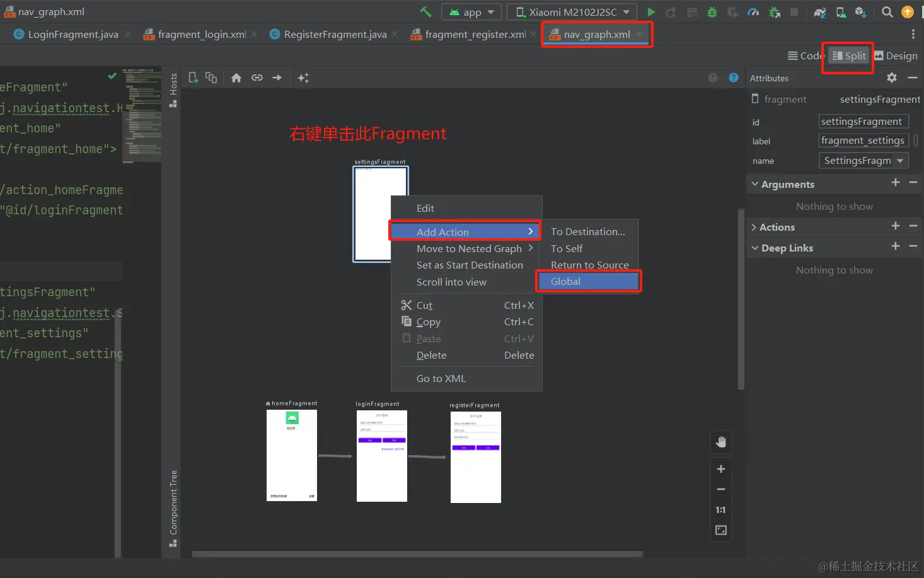The width and height of the screenshot is (924, 578).
Task: Collapse the Arguments section
Action: click(755, 184)
